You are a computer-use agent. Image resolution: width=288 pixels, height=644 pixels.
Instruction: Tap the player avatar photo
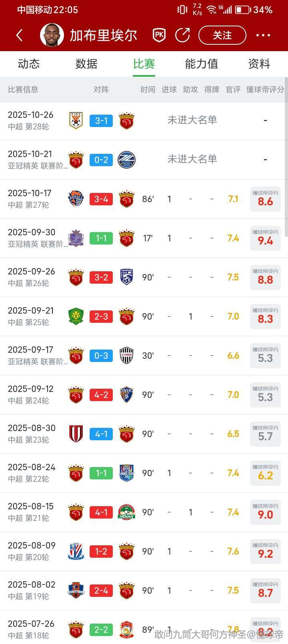pos(52,35)
